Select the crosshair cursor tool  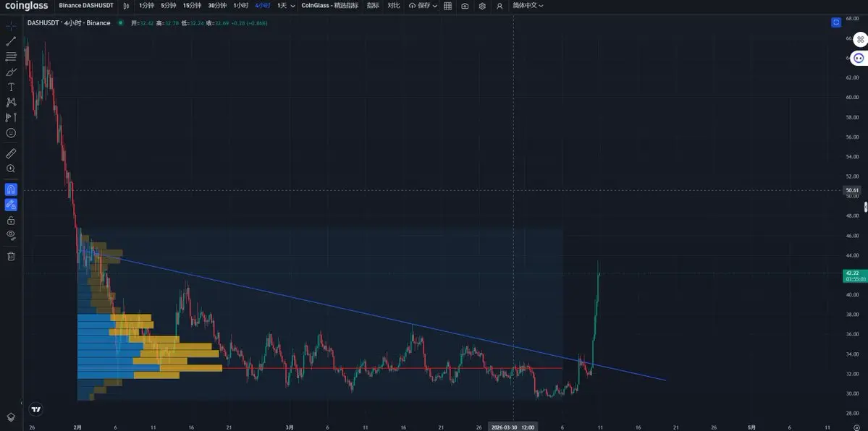(x=11, y=26)
